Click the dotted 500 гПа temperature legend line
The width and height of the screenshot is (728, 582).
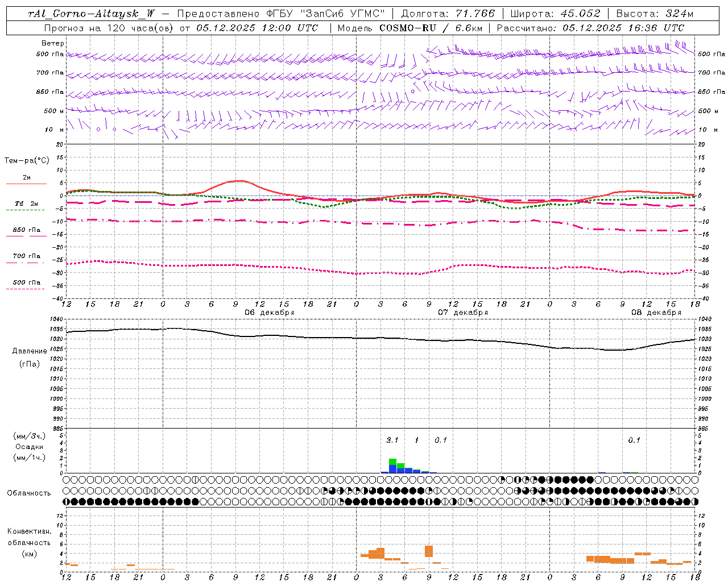point(25,289)
